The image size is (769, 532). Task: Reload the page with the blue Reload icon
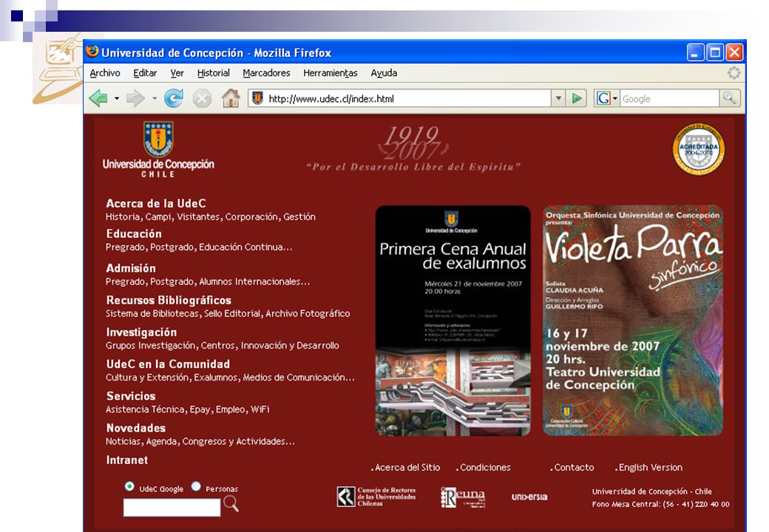173,98
